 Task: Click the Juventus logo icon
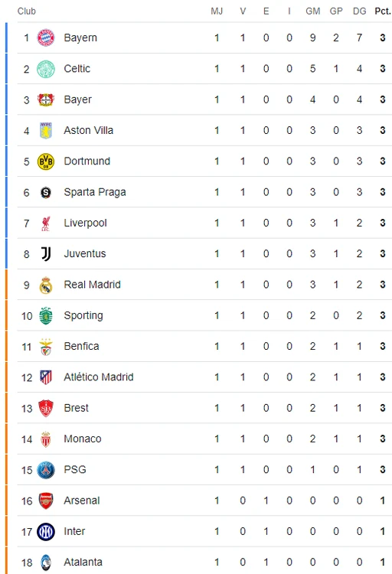click(46, 253)
